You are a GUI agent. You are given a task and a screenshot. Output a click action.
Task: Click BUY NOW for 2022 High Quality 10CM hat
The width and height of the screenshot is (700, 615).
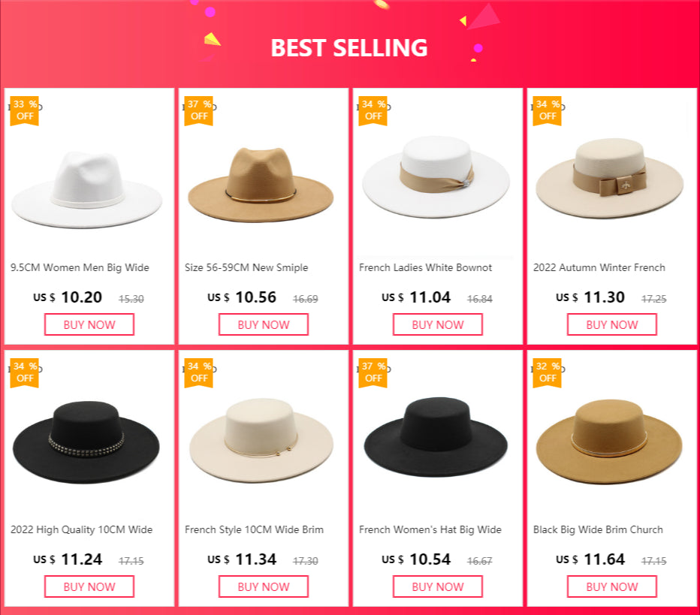pos(89,586)
